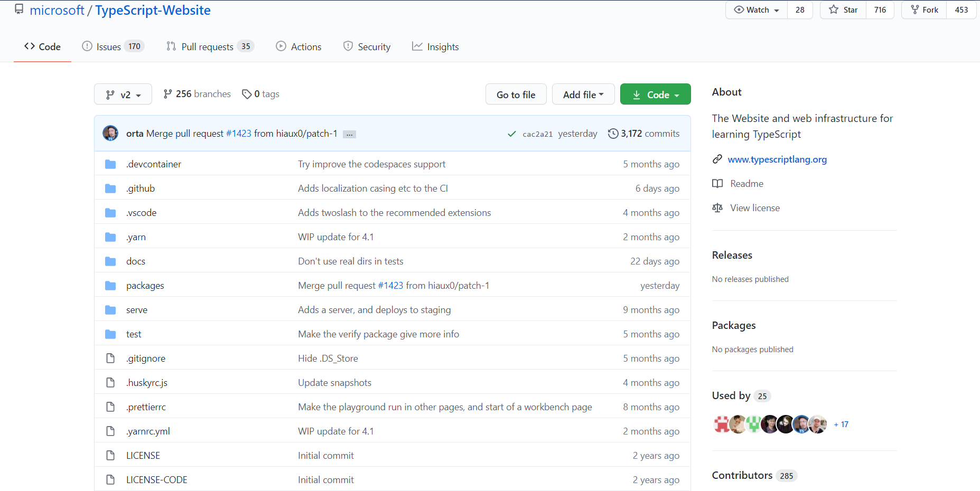
Task: Click the serve folder icon
Action: click(x=110, y=310)
